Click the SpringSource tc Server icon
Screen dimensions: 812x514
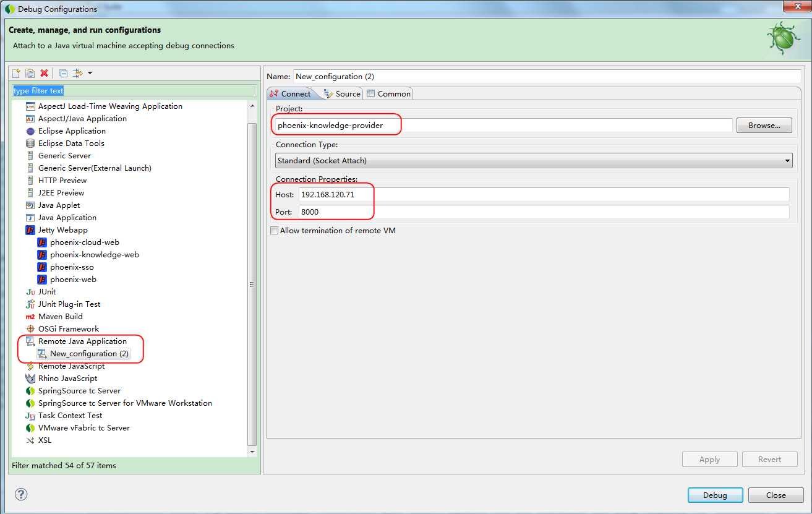[30, 391]
